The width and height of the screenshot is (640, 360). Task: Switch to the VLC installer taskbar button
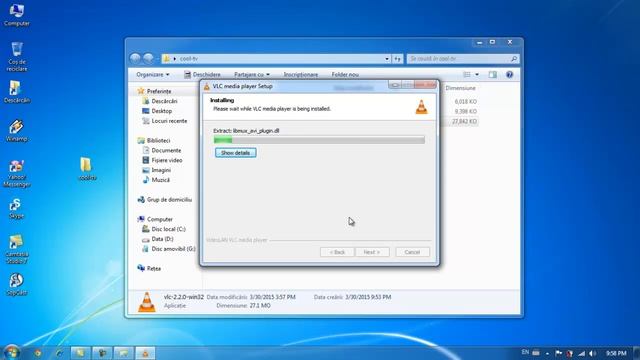(145, 353)
